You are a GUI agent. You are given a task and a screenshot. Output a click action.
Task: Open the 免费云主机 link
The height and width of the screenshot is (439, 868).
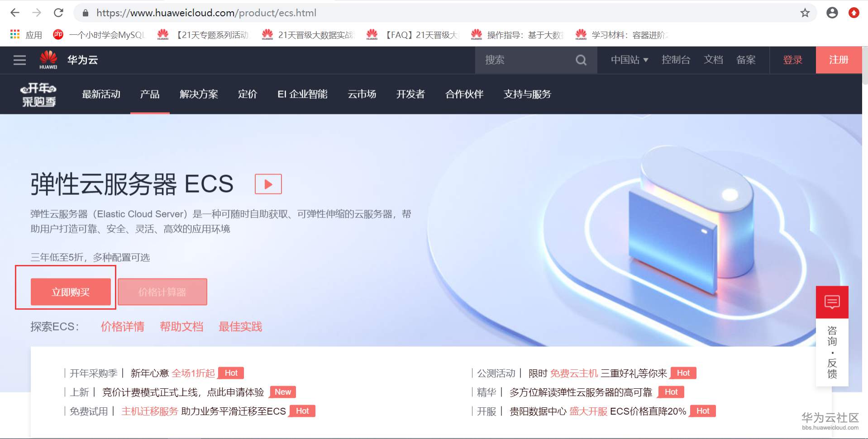pyautogui.click(x=574, y=373)
